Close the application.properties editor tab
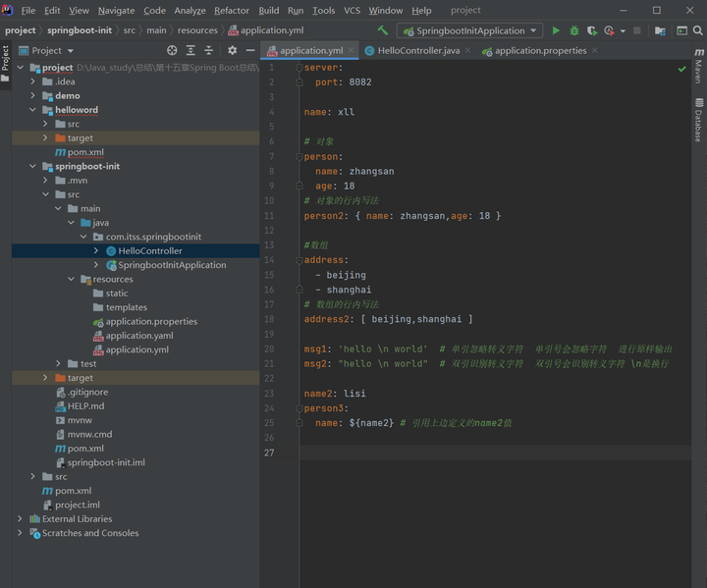Image resolution: width=707 pixels, height=588 pixels. (x=595, y=50)
